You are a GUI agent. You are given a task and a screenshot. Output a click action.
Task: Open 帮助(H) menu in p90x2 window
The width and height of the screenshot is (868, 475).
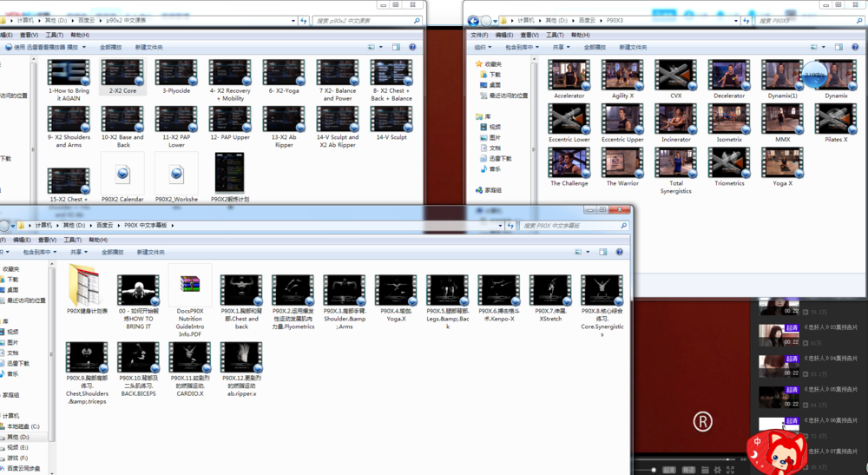(80, 35)
